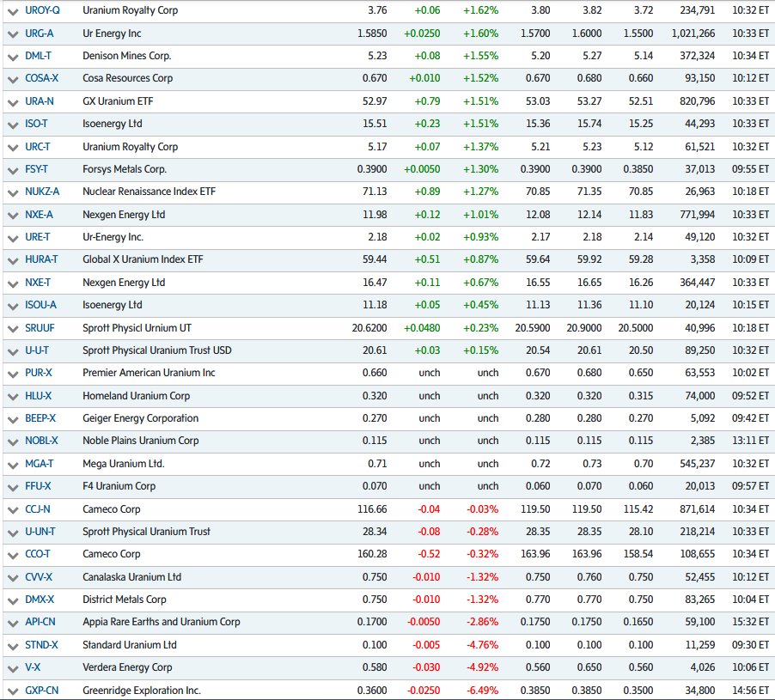Select the name Greenridge Exploration Inc.

click(x=142, y=690)
